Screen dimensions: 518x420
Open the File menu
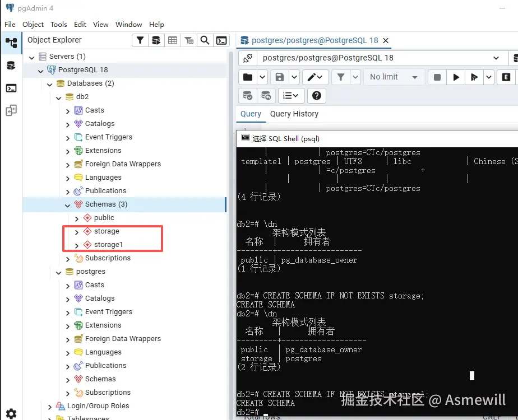coord(10,25)
